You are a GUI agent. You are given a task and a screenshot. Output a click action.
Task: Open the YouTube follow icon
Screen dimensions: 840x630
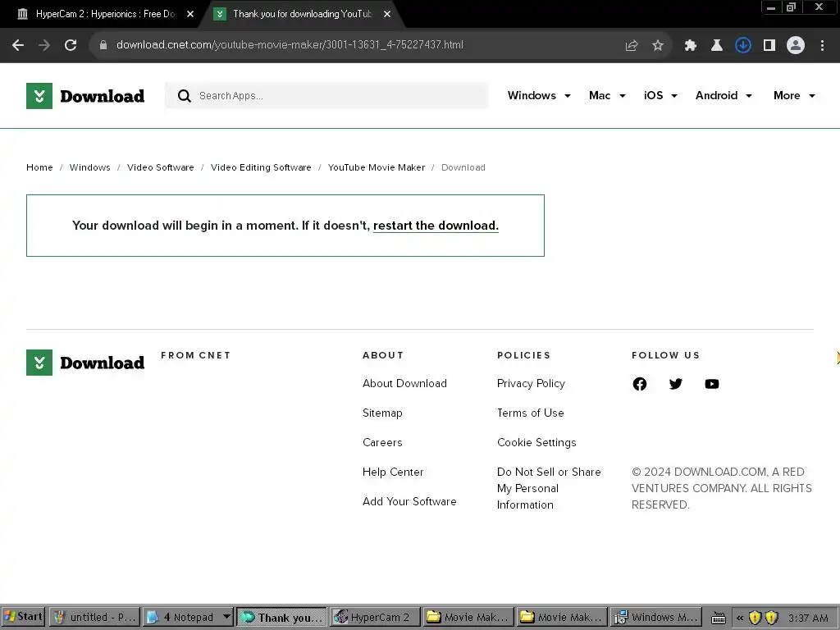click(x=712, y=384)
